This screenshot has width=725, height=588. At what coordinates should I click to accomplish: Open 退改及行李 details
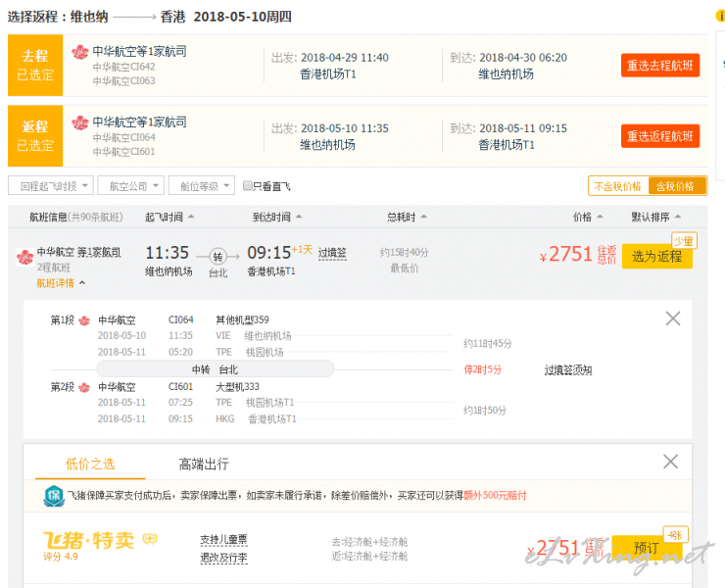point(223,559)
